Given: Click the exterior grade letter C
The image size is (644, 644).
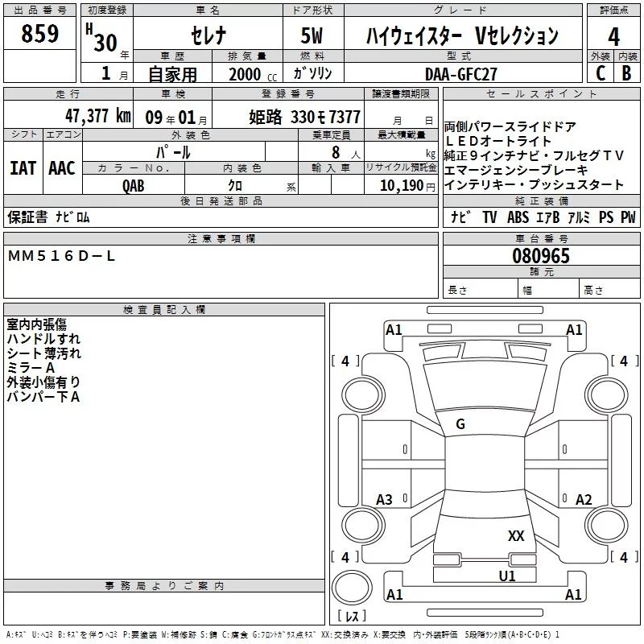Looking at the screenshot, I should (601, 73).
